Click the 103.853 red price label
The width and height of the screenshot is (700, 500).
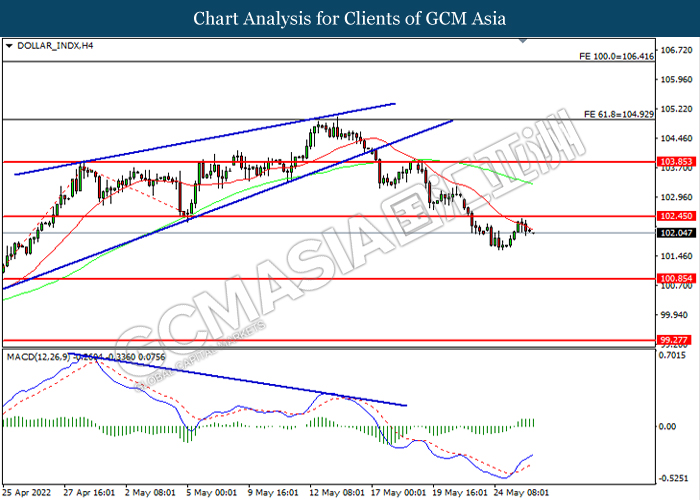pyautogui.click(x=676, y=162)
